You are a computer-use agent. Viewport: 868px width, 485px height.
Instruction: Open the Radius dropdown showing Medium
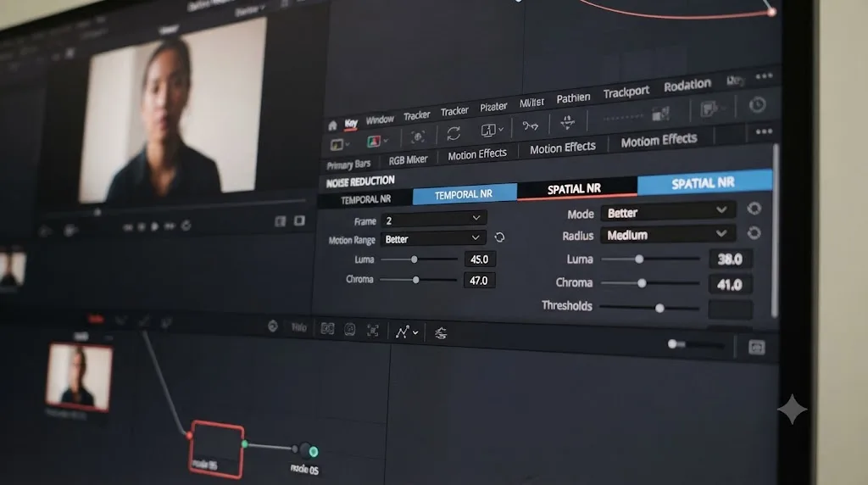pyautogui.click(x=668, y=235)
